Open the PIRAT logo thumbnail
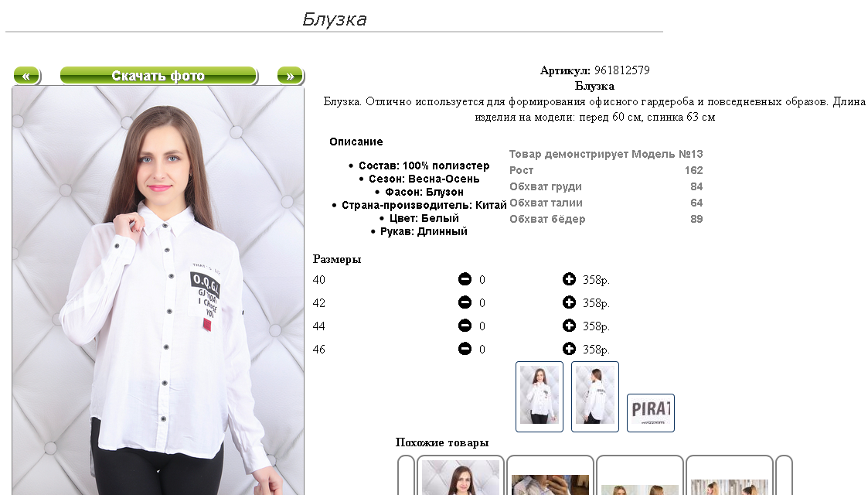 (651, 412)
